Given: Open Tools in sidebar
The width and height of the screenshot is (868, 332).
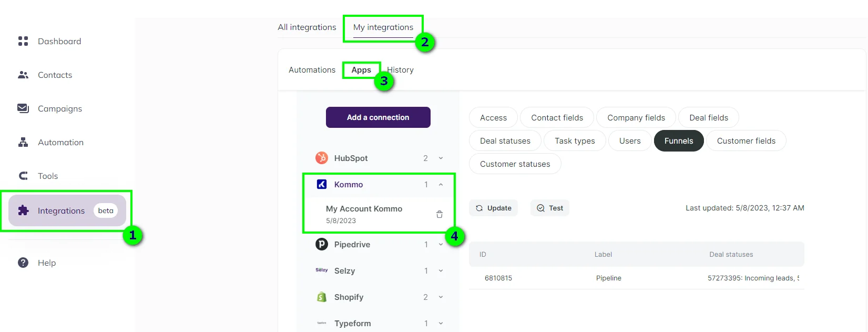Looking at the screenshot, I should click(48, 176).
